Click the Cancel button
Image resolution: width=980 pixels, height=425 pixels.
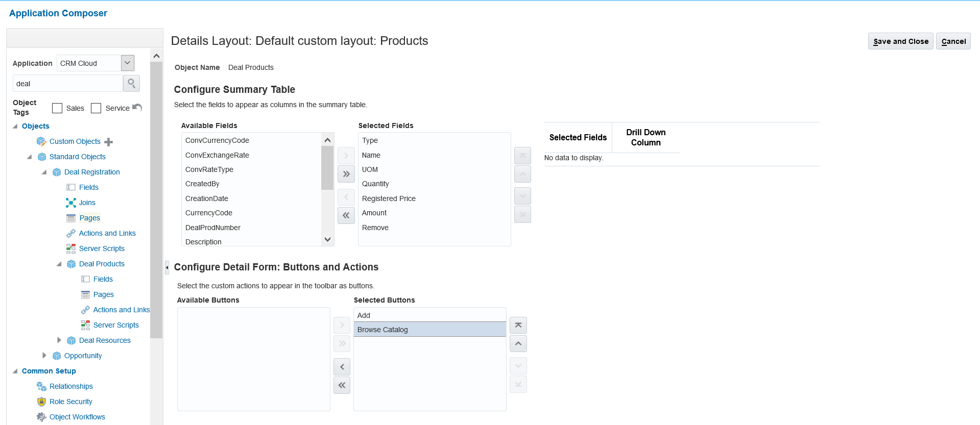(953, 41)
